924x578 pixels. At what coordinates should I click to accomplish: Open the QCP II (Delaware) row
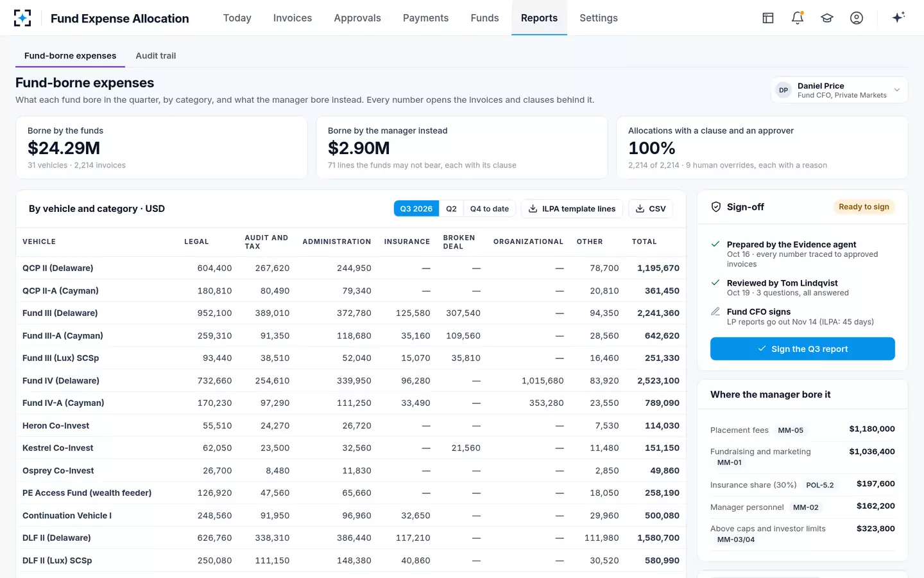click(x=351, y=268)
